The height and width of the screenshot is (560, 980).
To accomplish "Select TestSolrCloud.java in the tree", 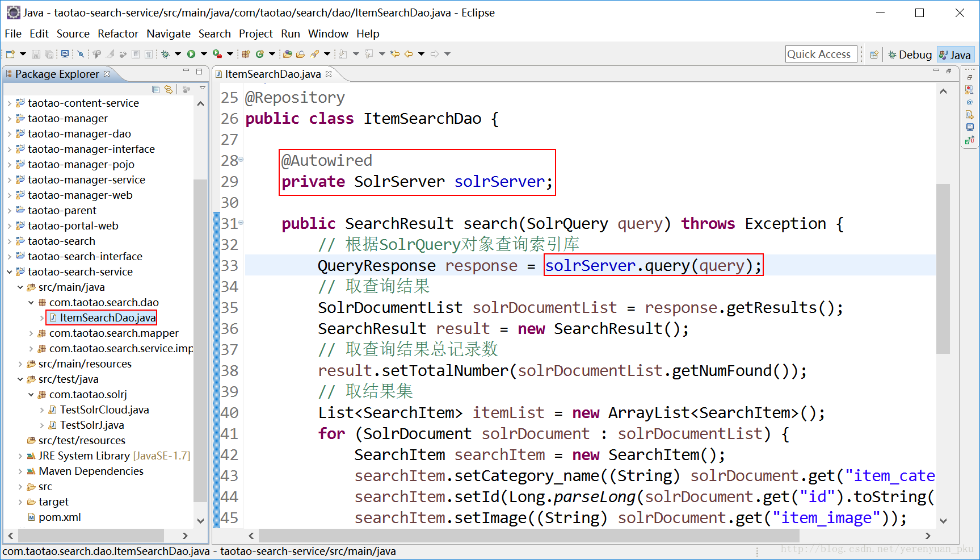I will tap(104, 410).
